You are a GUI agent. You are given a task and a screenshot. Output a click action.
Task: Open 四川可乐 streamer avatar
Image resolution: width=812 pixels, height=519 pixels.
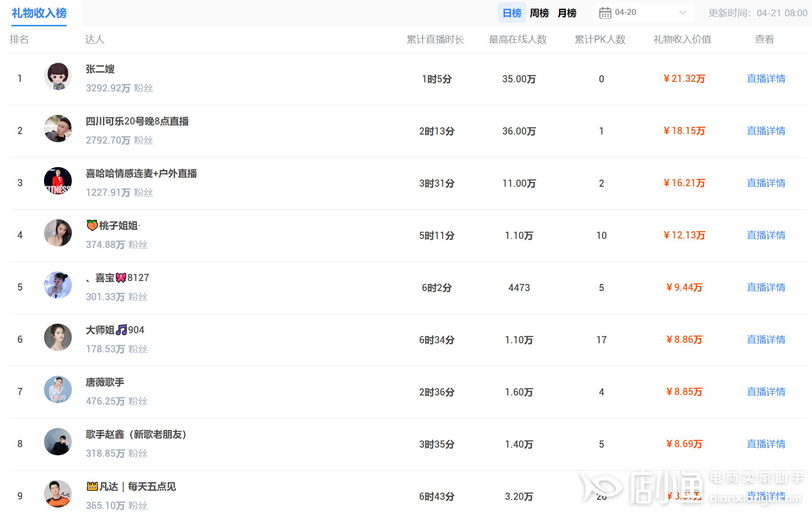pos(58,128)
